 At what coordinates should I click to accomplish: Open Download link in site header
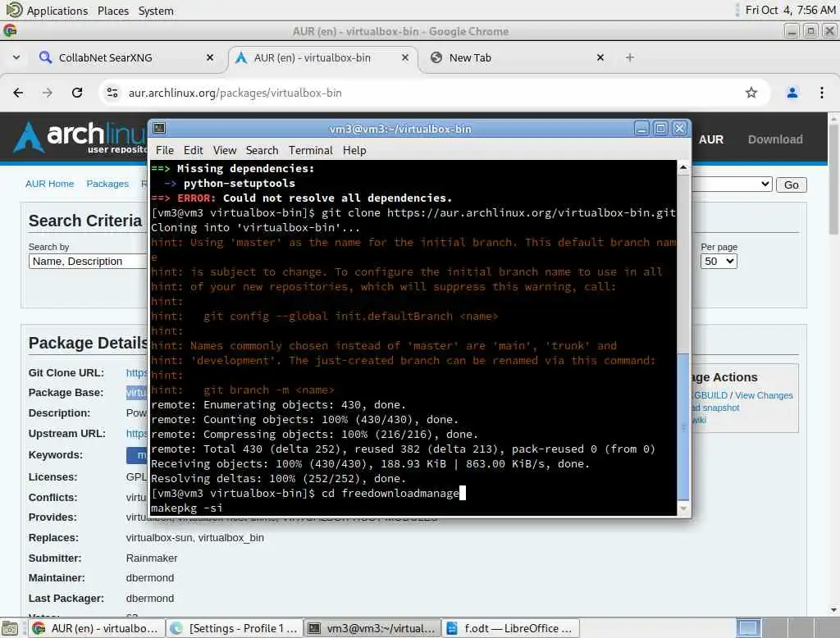(775, 139)
